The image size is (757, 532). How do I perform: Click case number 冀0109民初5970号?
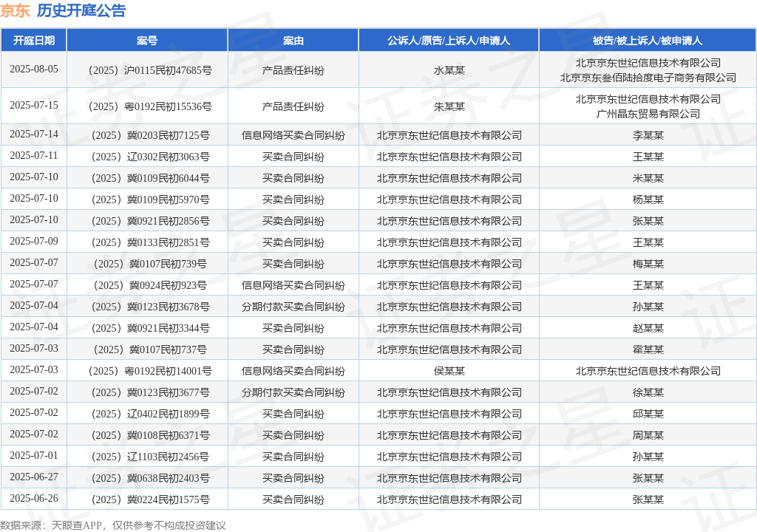click(x=151, y=199)
